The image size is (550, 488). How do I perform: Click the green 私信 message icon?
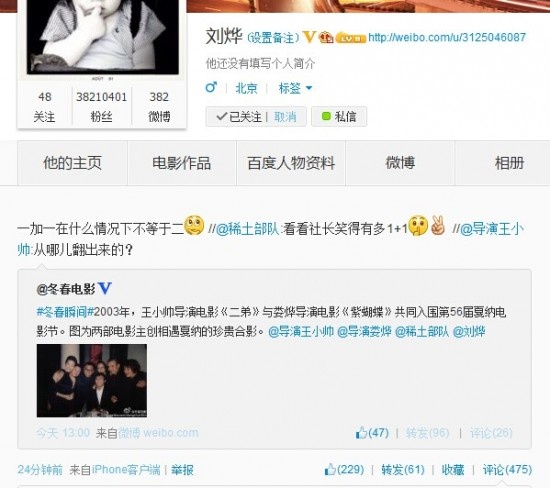326,116
